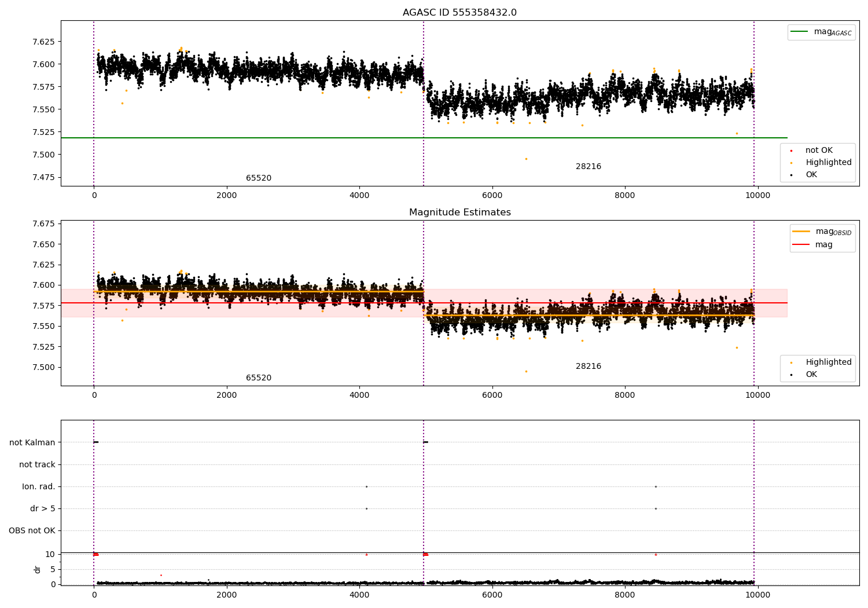Click the 'OBS not OK' row label
The height and width of the screenshot is (608, 868).
point(32,530)
